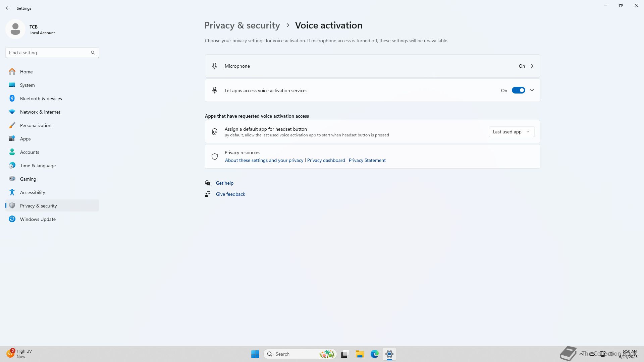The height and width of the screenshot is (362, 644).
Task: Click the back arrow in Settings header
Action: click(8, 8)
